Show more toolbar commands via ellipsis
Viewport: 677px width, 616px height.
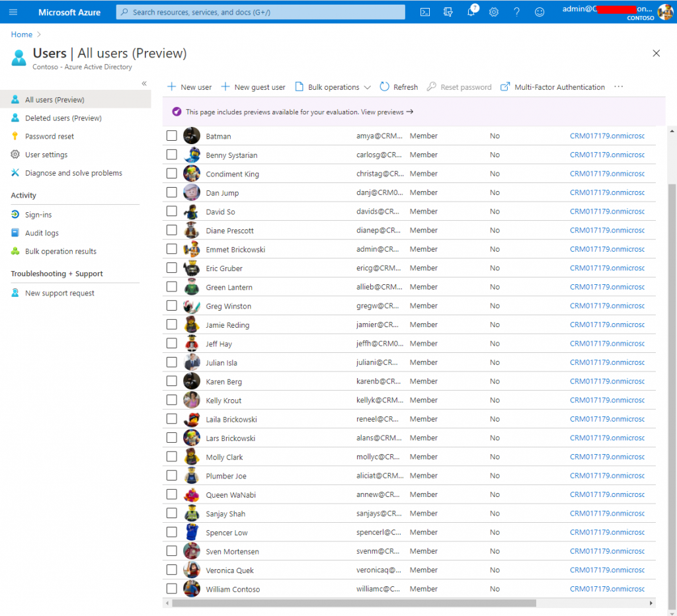[619, 87]
